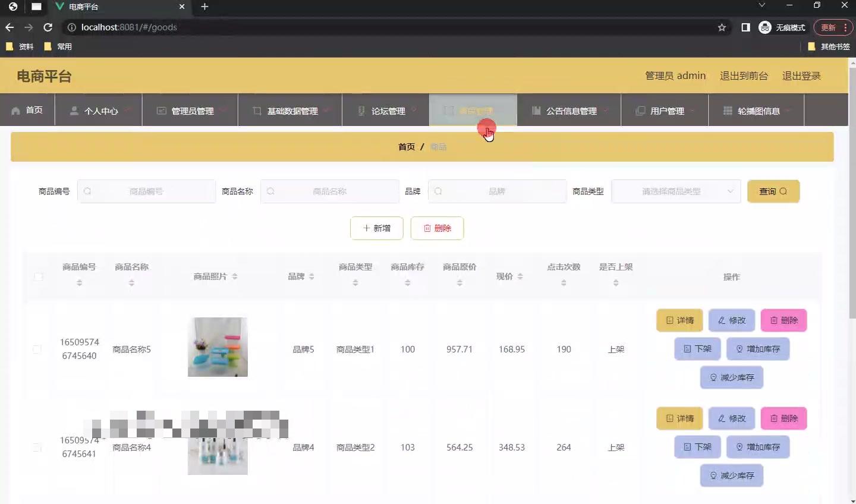
Task: Open the 资料 bookmark folder
Action: 20,46
